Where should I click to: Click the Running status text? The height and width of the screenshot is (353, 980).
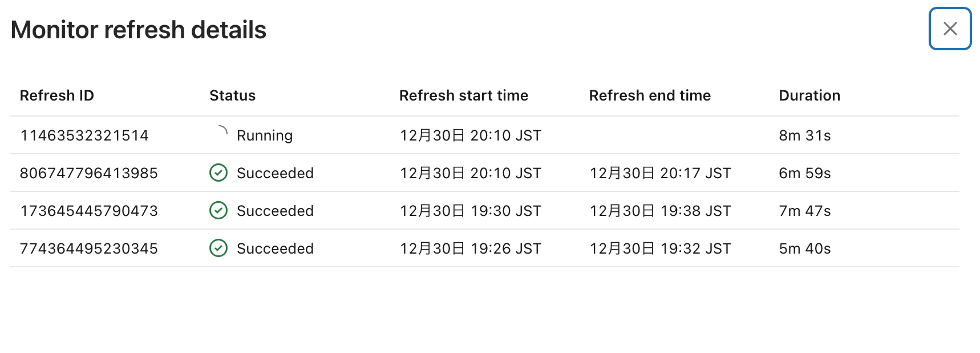point(265,135)
